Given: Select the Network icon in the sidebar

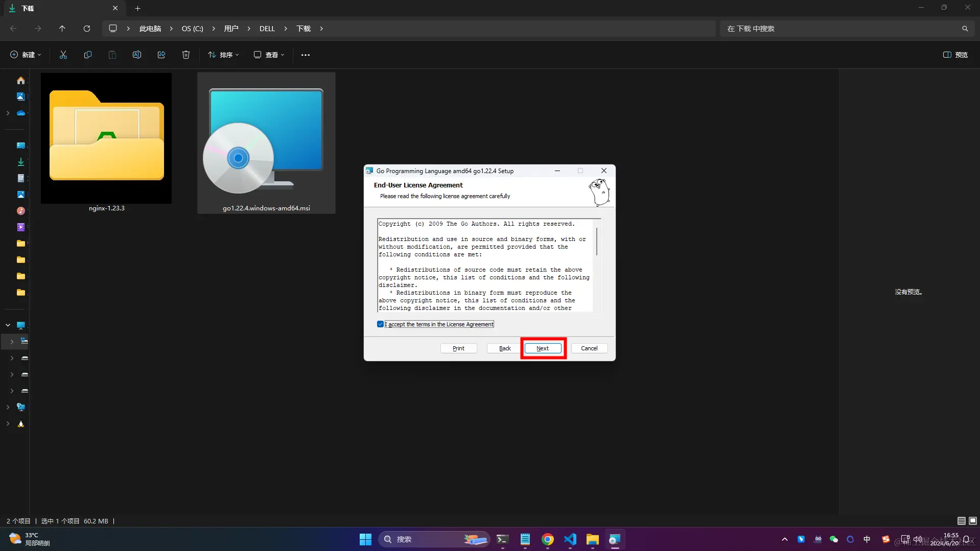Looking at the screenshot, I should (21, 407).
